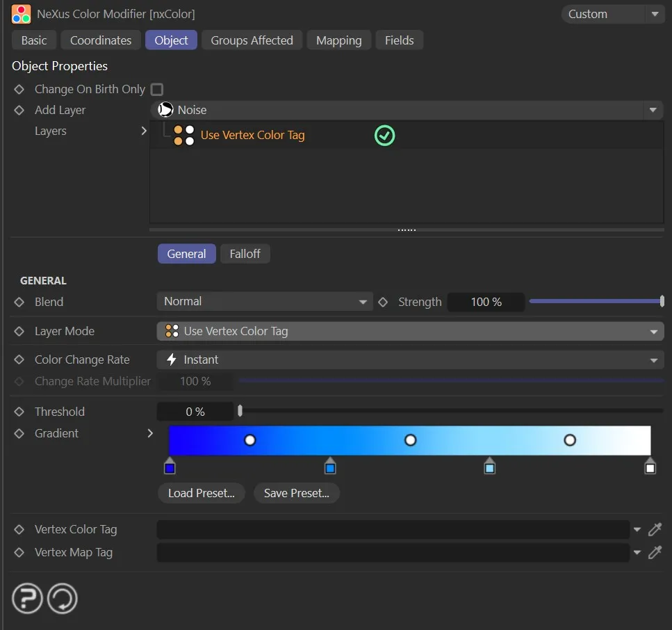Screen dimensions: 672x630
Task: Open the Custom preset dropdown at top right
Action: tap(653, 14)
